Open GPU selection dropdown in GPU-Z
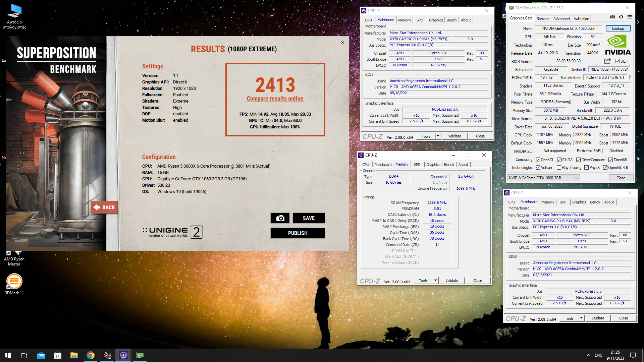 pos(543,178)
